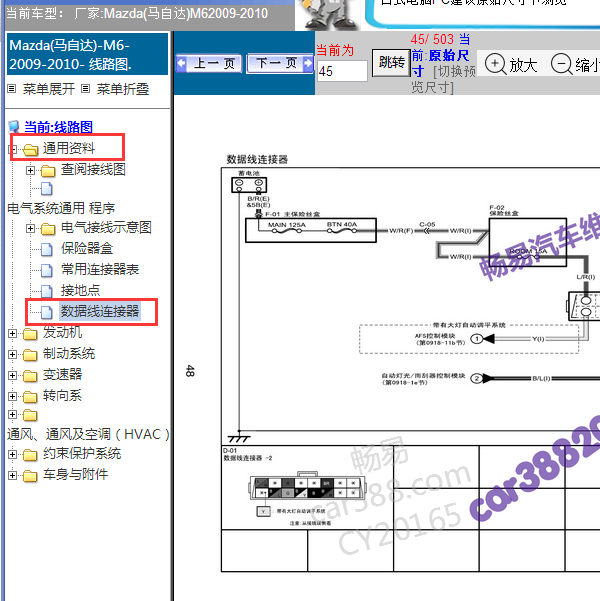Click the page icon beside 接地点
The width and height of the screenshot is (600, 601).
47,291
